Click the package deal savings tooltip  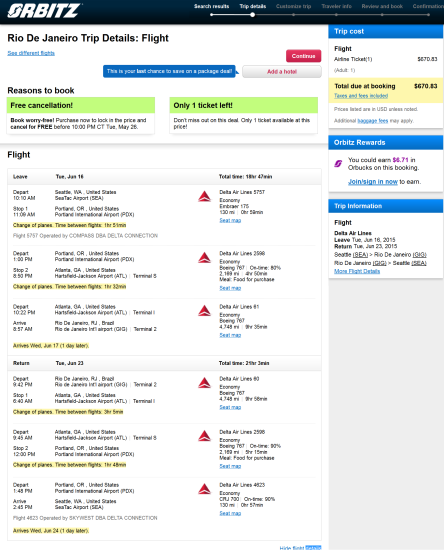tap(169, 71)
